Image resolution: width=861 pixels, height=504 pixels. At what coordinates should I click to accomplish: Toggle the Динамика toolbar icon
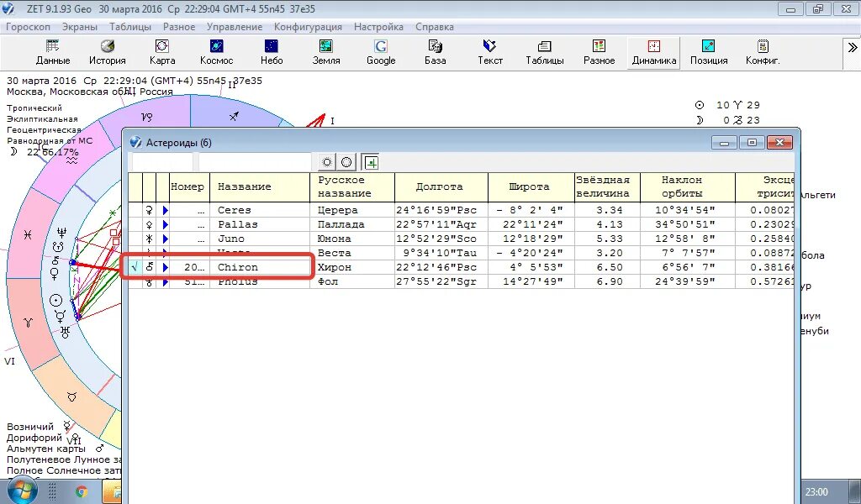[x=653, y=53]
